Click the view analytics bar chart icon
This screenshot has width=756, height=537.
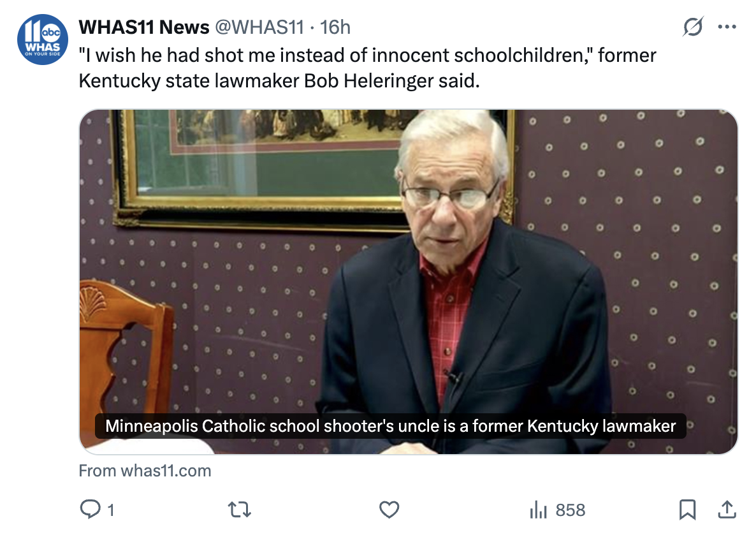click(x=538, y=510)
